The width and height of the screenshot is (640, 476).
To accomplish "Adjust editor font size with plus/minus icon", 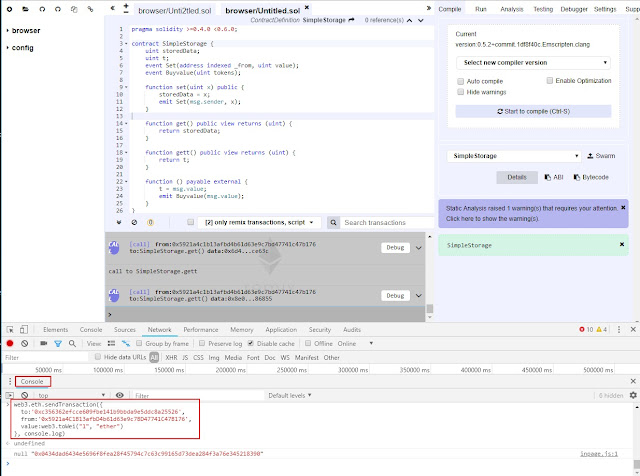I will click(x=126, y=9).
